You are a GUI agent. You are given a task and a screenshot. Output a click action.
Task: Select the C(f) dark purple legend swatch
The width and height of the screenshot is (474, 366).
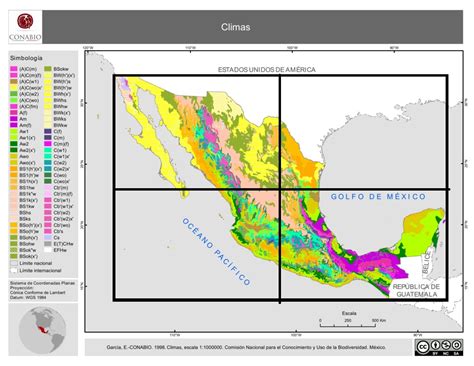pyautogui.click(x=48, y=132)
